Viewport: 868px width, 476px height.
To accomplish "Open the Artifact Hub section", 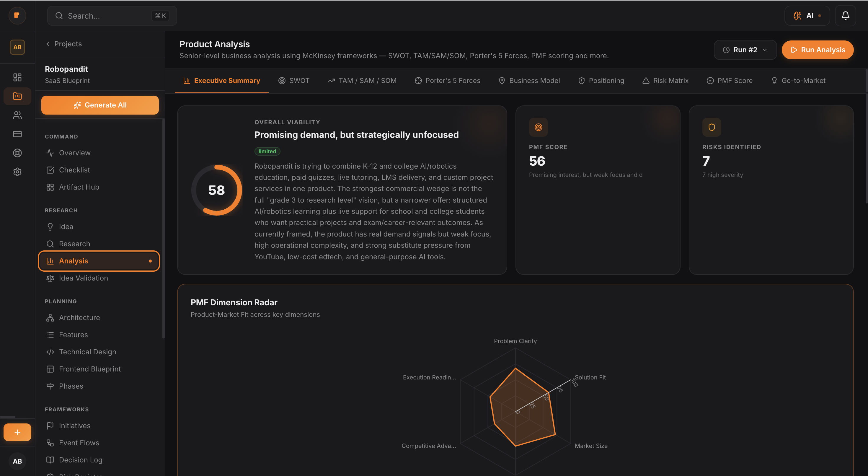I will (x=79, y=187).
